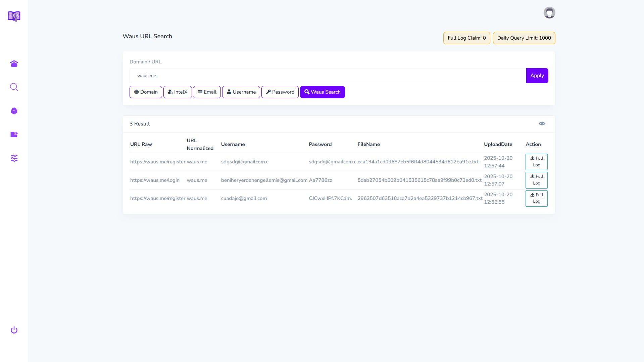The height and width of the screenshot is (362, 644).
Task: Click the FileName column header
Action: 368,144
